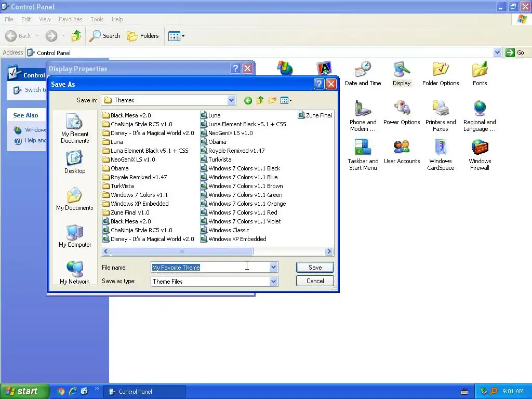Open Windows Firewall icon
Viewport: 532px width, 399px height.
[x=480, y=155]
